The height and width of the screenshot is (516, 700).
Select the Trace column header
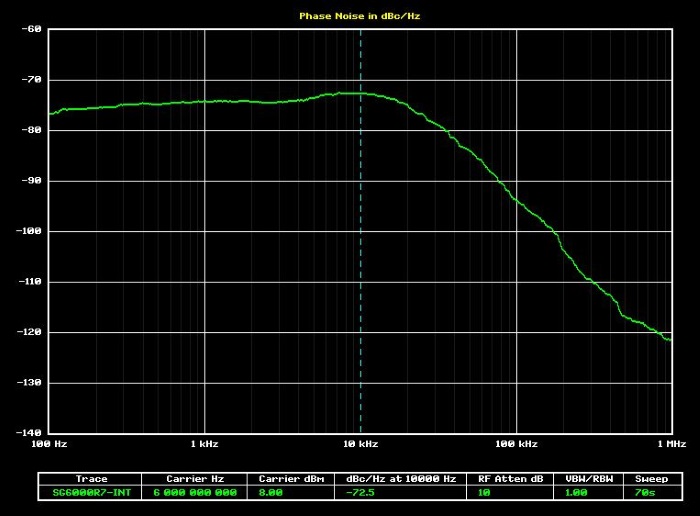[91, 479]
